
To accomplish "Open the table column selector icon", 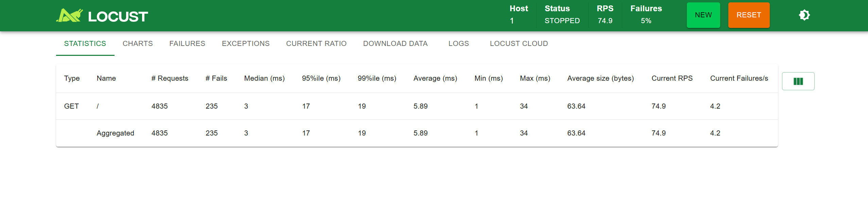I will (x=798, y=81).
